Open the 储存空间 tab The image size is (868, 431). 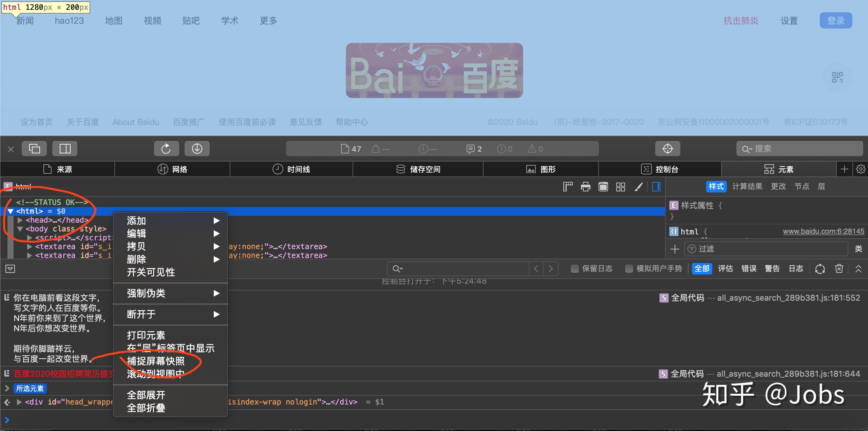(418, 169)
